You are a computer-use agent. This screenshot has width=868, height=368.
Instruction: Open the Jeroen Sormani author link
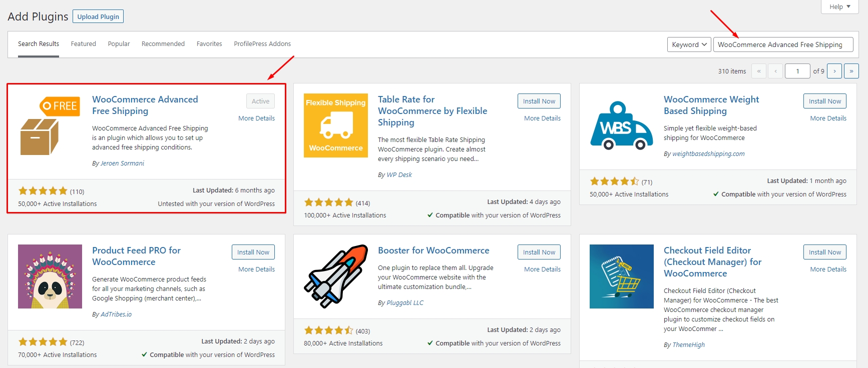(x=122, y=163)
